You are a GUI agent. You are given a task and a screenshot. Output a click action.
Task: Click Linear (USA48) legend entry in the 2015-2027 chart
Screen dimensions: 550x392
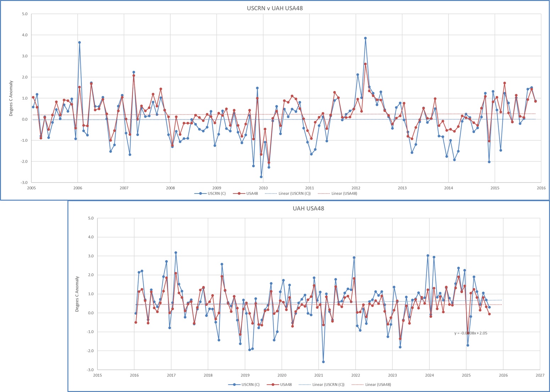(x=371, y=385)
